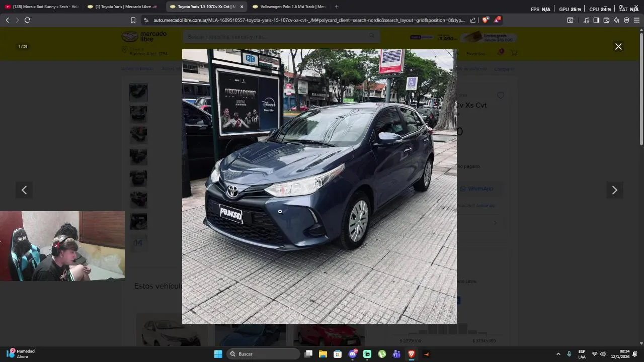Click the address bar URL
The width and height of the screenshot is (644, 362).
tap(309, 20)
